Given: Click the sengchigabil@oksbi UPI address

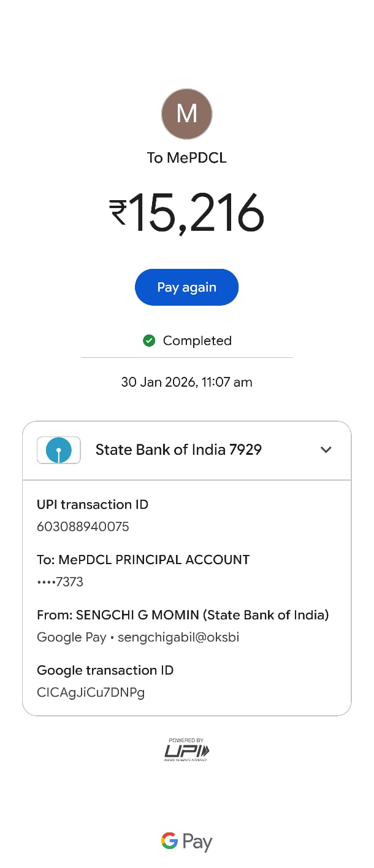Looking at the screenshot, I should pyautogui.click(x=178, y=637).
